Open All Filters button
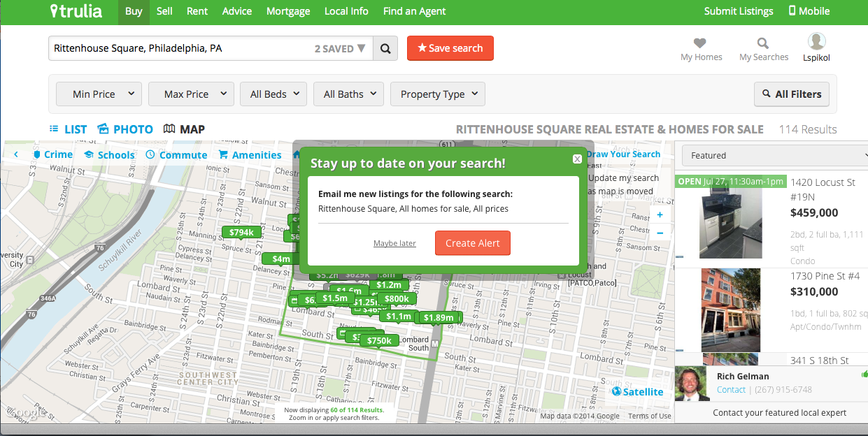Viewport: 868px width, 436px height. [x=792, y=94]
